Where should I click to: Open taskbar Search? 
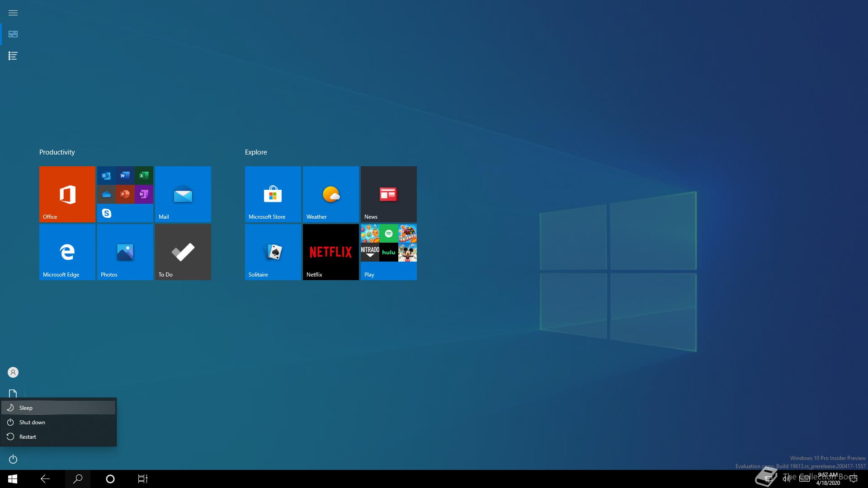(78, 479)
